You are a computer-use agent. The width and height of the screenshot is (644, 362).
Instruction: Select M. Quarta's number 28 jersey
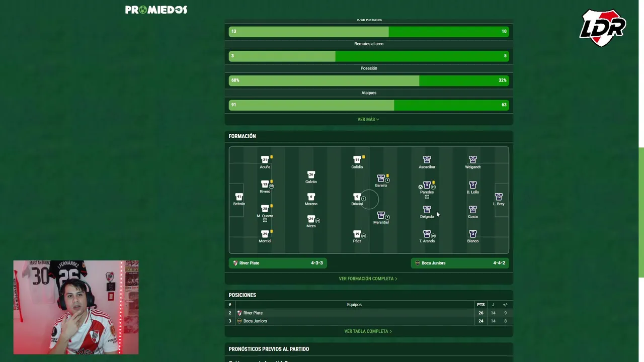(265, 209)
